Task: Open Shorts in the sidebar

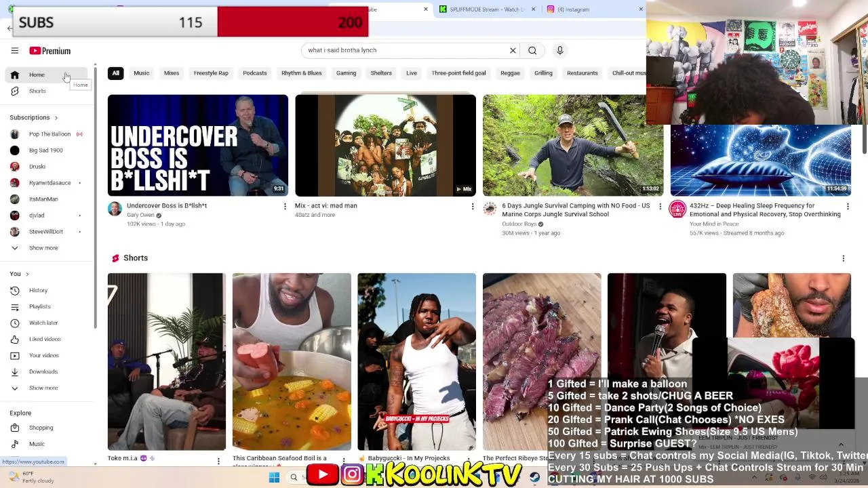Action: [x=46, y=91]
